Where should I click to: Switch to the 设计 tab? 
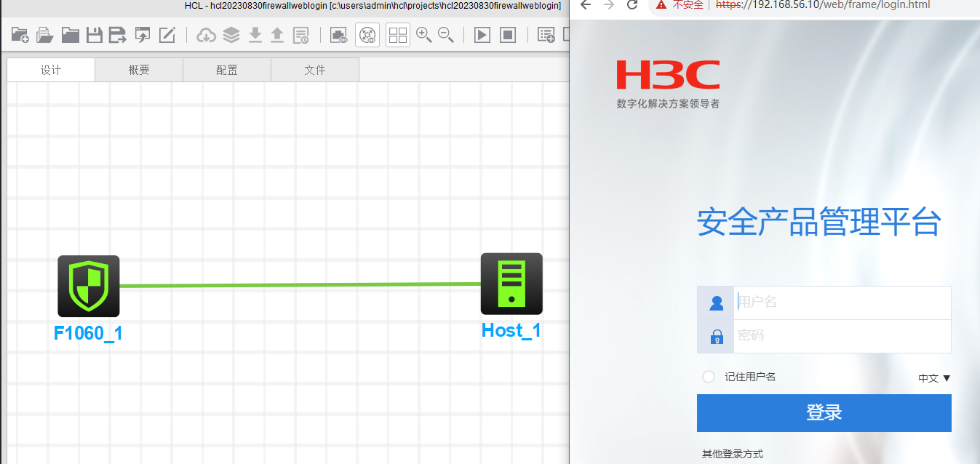point(51,70)
